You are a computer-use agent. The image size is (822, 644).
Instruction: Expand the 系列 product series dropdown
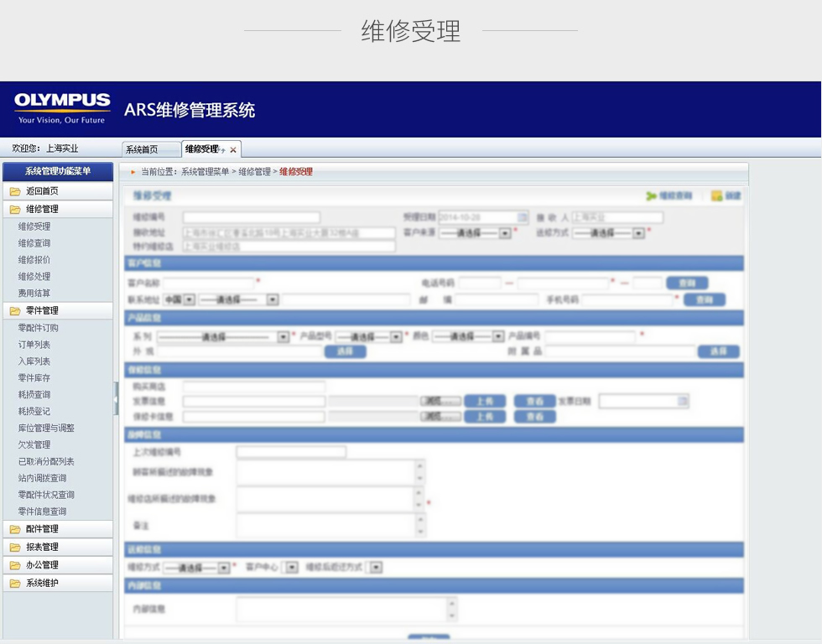(283, 337)
